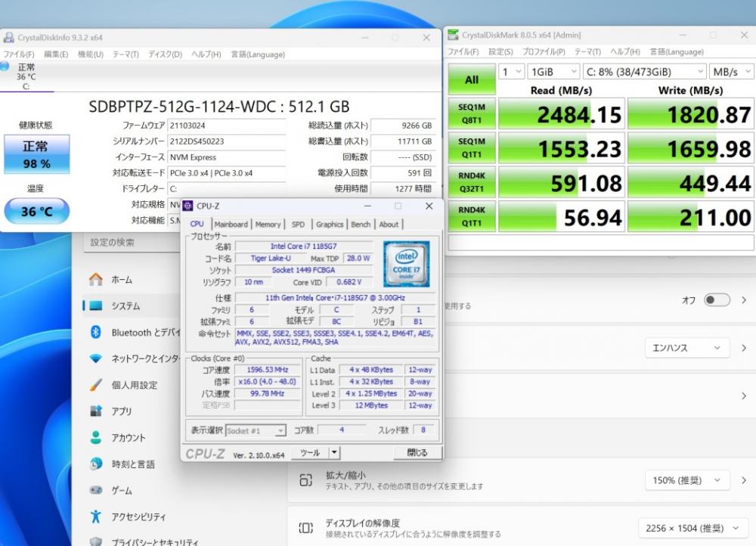
Task: Click the 時刻と言語 clock globe icon
Action: pos(96,464)
